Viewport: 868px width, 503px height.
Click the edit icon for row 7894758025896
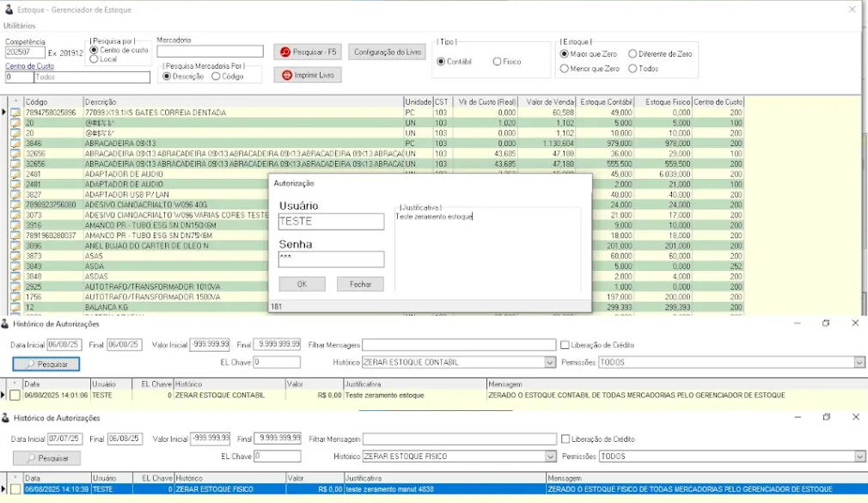[15, 113]
